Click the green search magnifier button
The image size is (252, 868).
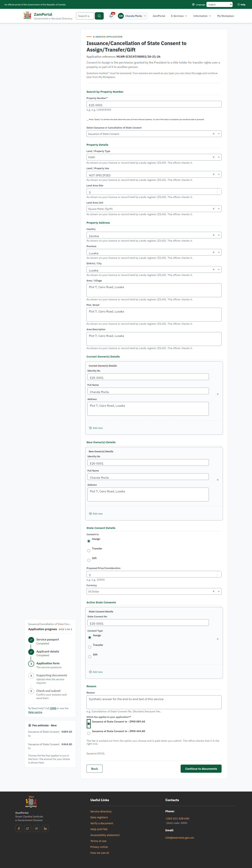[x=99, y=16]
